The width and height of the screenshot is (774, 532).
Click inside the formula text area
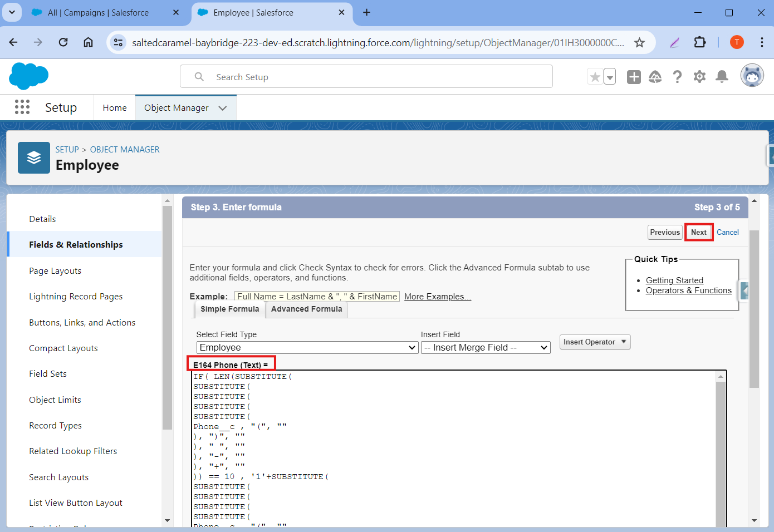click(454, 448)
